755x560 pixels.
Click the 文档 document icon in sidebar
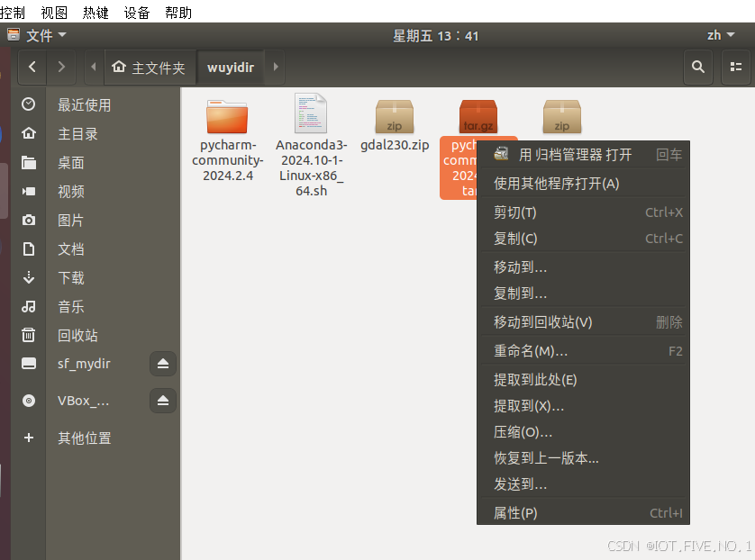(29, 248)
